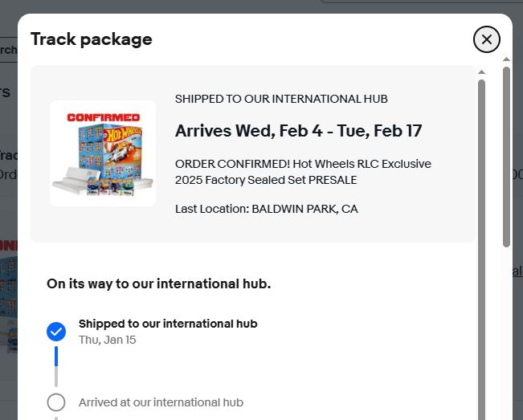Click the Track package dialog title
This screenshot has width=523, height=420.
91,39
